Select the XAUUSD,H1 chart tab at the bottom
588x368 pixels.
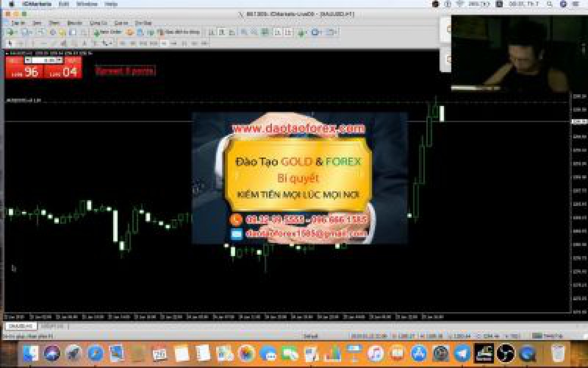(x=20, y=326)
